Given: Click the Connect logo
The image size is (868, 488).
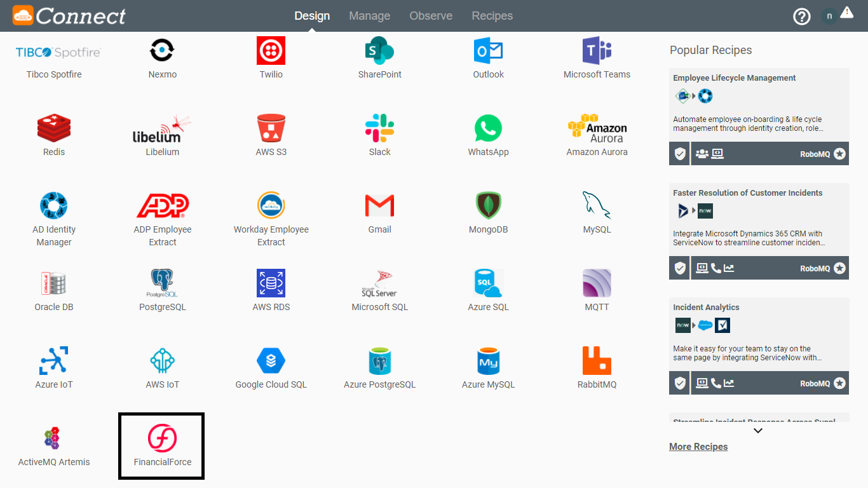Looking at the screenshot, I should pos(69,16).
